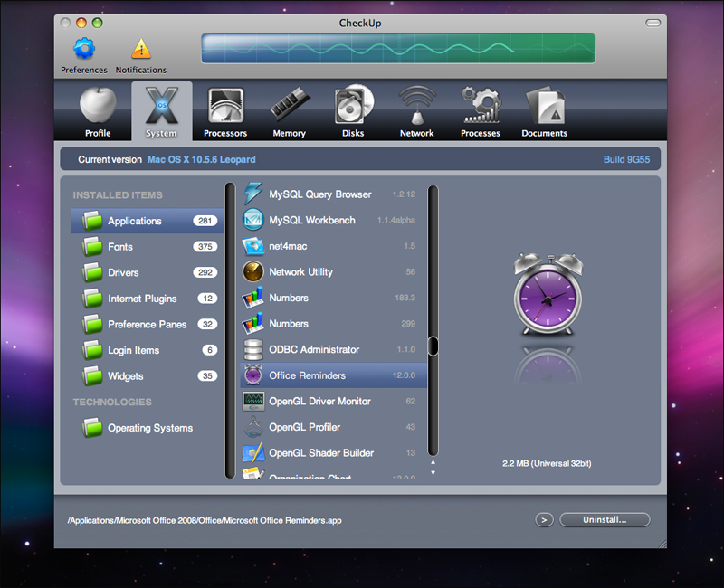Select Fonts in Installed Items
This screenshot has width=724, height=588.
(148, 247)
